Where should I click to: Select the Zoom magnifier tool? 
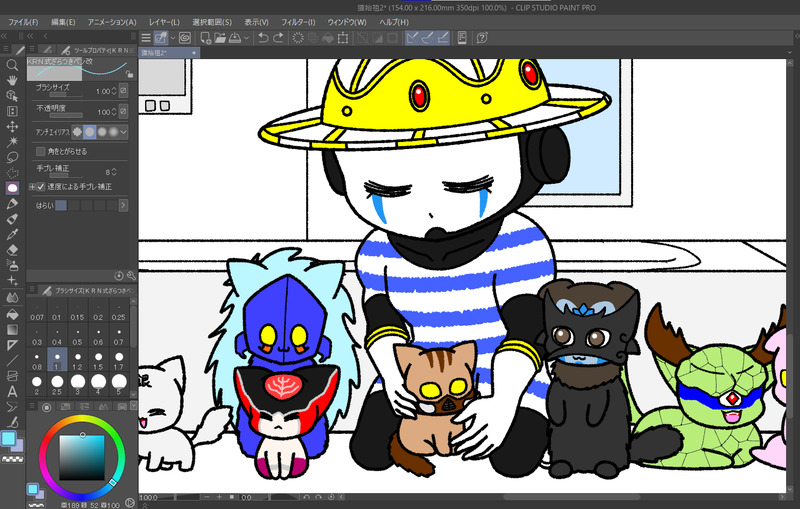coord(12,65)
